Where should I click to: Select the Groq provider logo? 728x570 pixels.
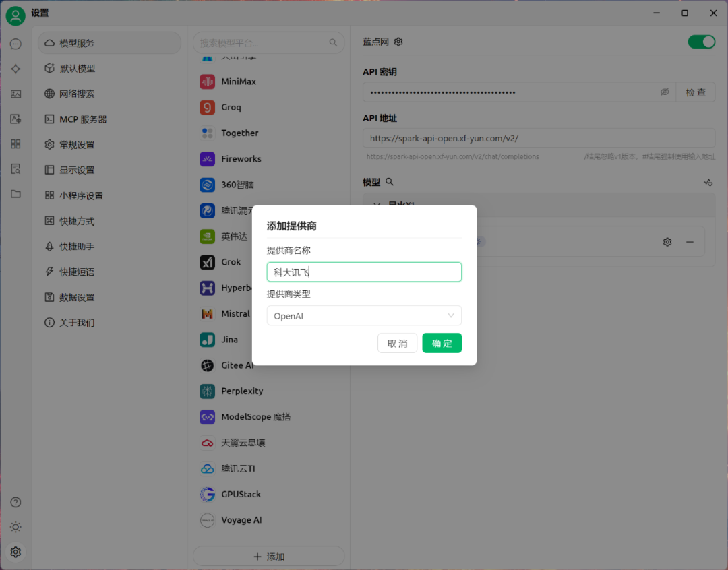pos(208,108)
